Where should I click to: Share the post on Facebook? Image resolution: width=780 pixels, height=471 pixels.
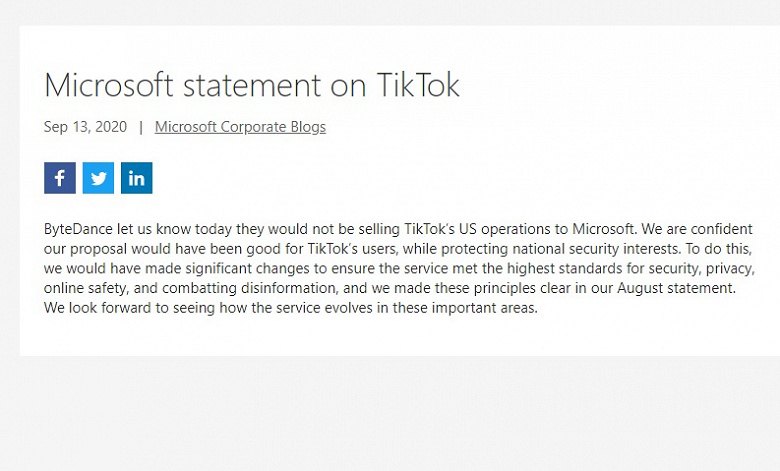(60, 178)
